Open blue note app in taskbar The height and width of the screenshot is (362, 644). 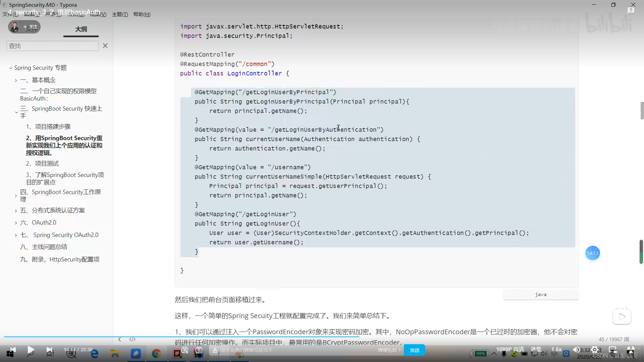tap(136, 354)
